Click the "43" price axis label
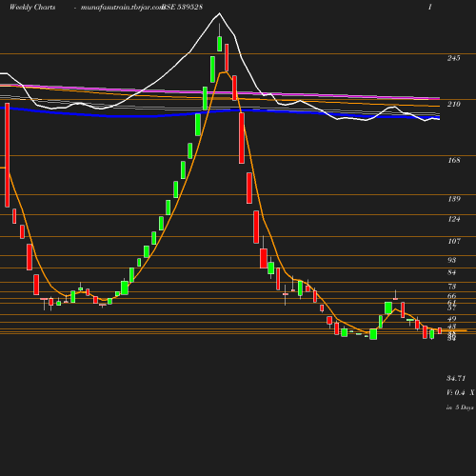The image size is (476, 476). tap(452, 327)
